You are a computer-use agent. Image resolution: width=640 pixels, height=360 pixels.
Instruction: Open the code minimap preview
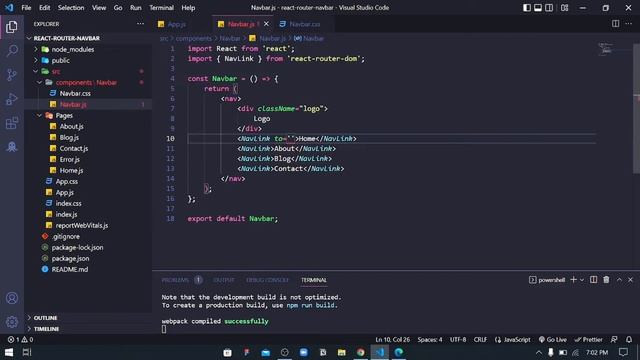click(x=607, y=49)
